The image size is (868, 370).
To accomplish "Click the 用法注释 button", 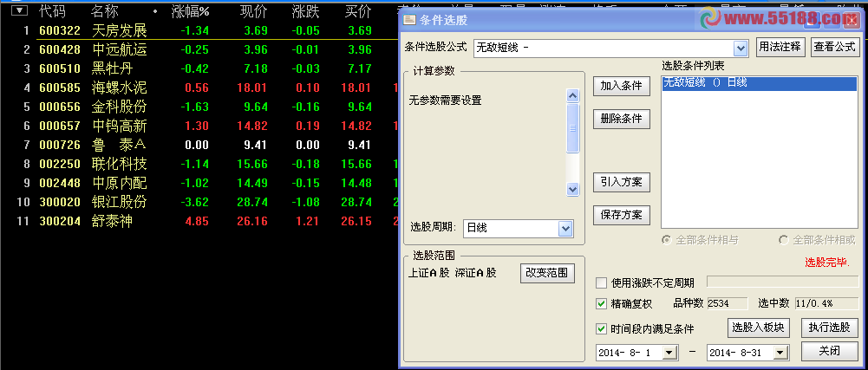I will (780, 47).
